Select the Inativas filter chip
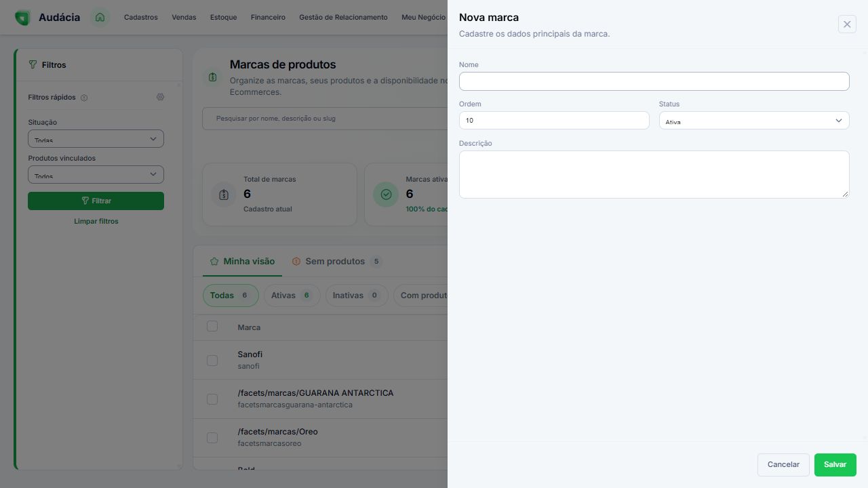This screenshot has height=488, width=868. pos(357,296)
